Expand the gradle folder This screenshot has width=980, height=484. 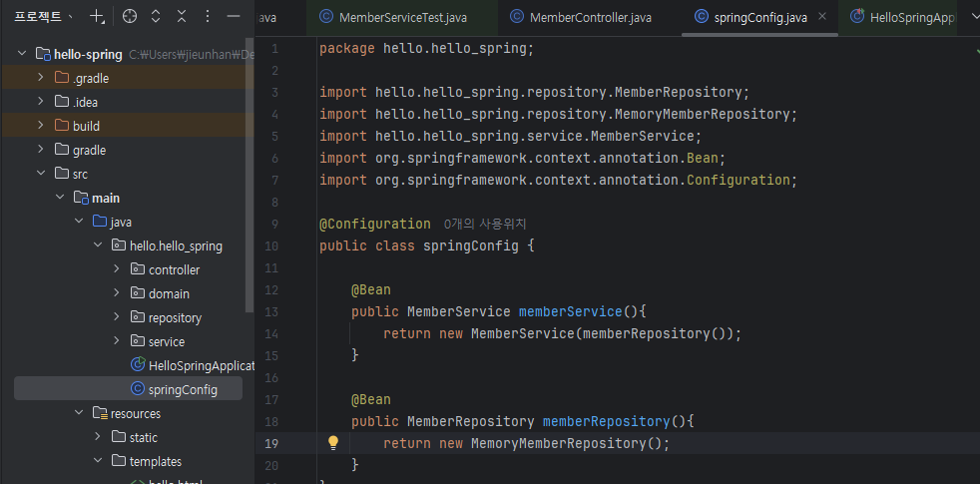(41, 150)
